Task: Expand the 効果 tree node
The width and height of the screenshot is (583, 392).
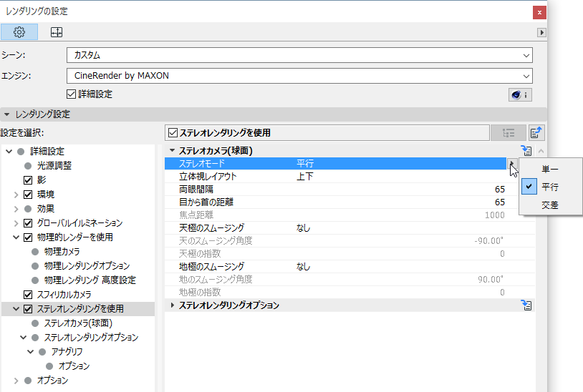Action: click(16, 209)
